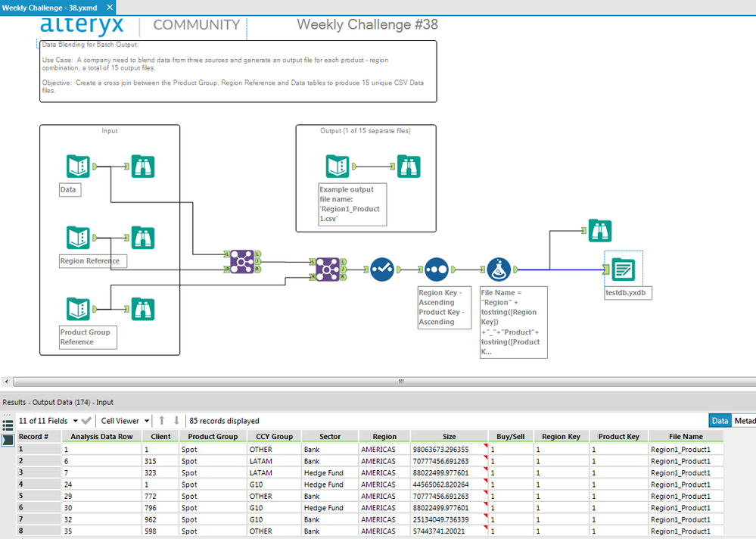
Task: Click the fields checkmark apply icon
Action: pos(86,421)
